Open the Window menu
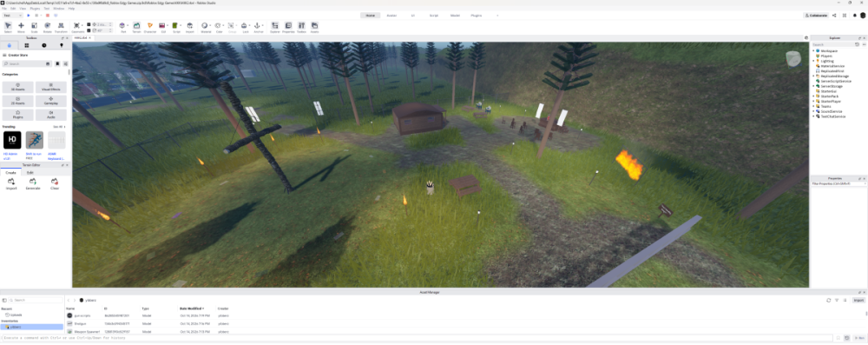 pos(59,9)
